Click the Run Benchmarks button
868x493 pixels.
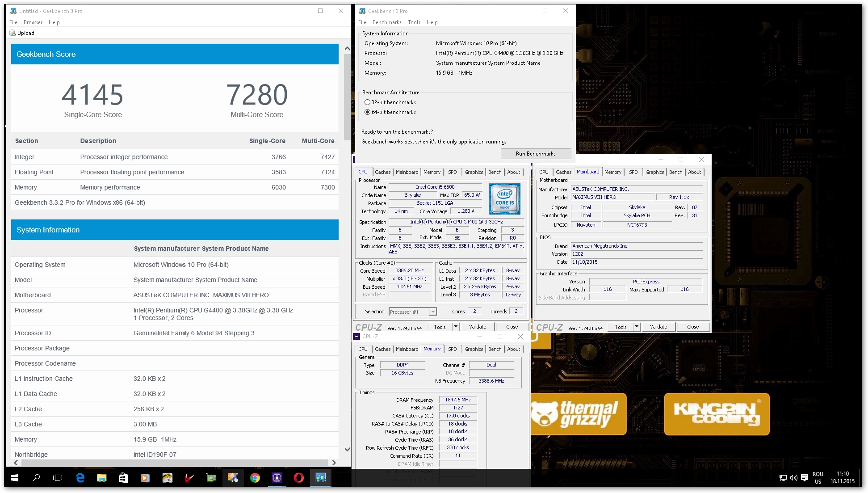(x=536, y=153)
